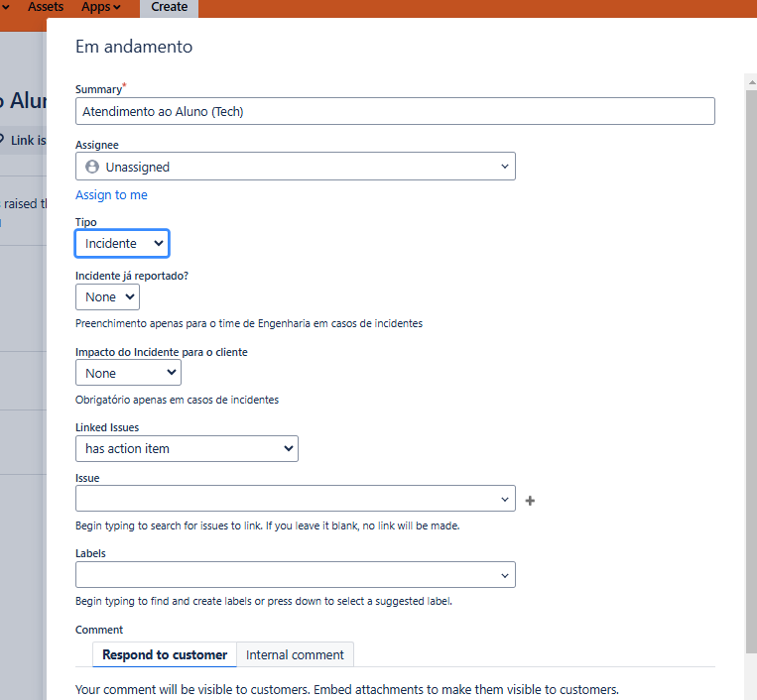Screen dimensions: 757x700
Task: Open the Assets menu in top bar
Action: tap(46, 7)
